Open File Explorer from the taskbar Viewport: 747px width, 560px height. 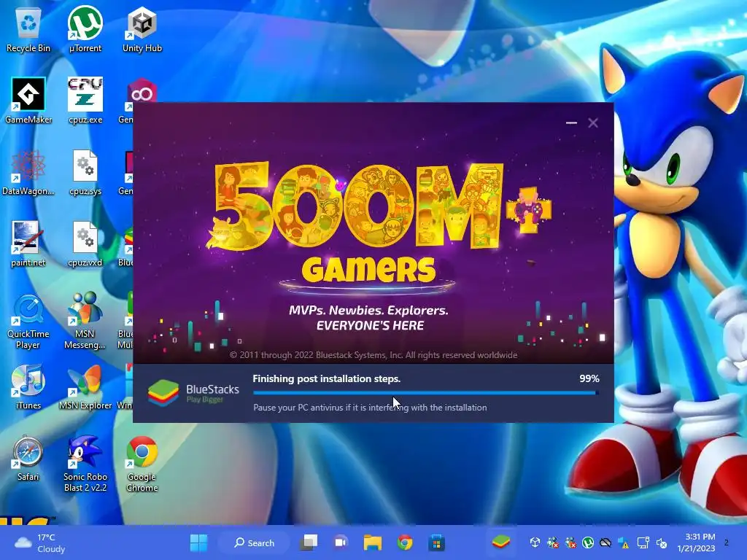373,542
